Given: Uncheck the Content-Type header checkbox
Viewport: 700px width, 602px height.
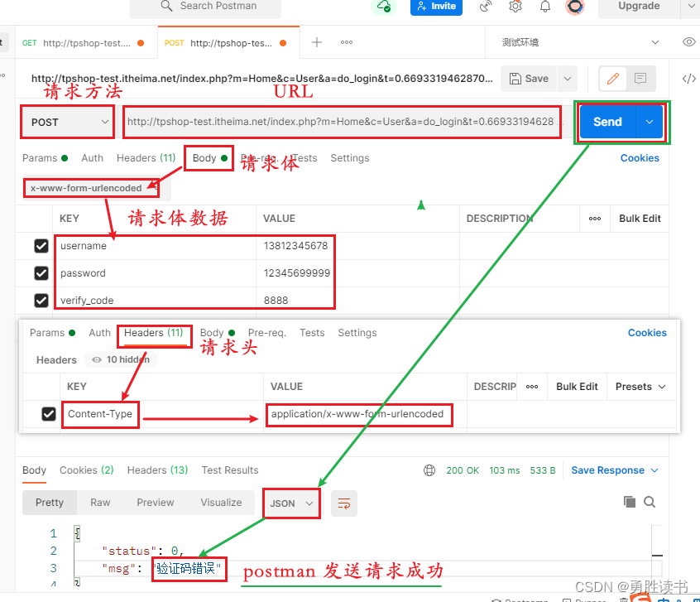Looking at the screenshot, I should point(49,414).
